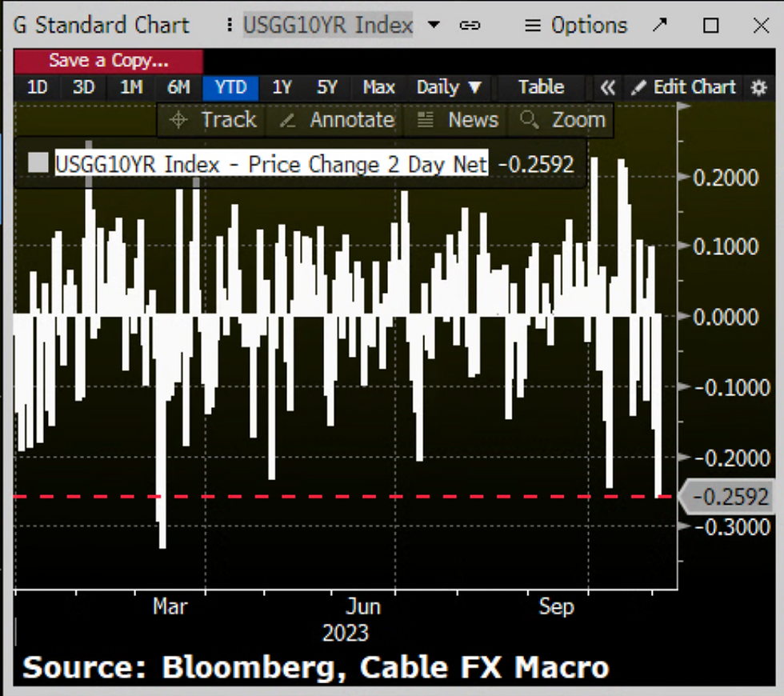Viewport: 784px width, 696px height.
Task: Click the -0.2592 axis value marker
Action: point(729,497)
